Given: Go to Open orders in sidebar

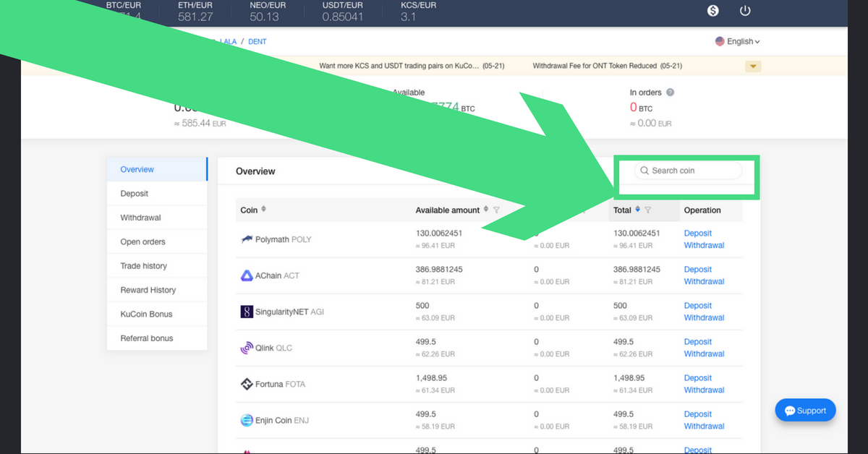Looking at the screenshot, I should click(x=157, y=241).
